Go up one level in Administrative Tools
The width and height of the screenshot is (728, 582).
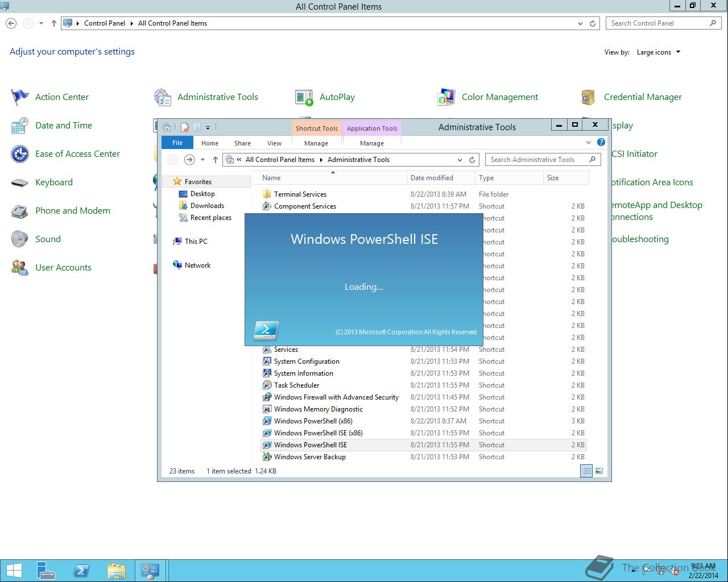215,160
